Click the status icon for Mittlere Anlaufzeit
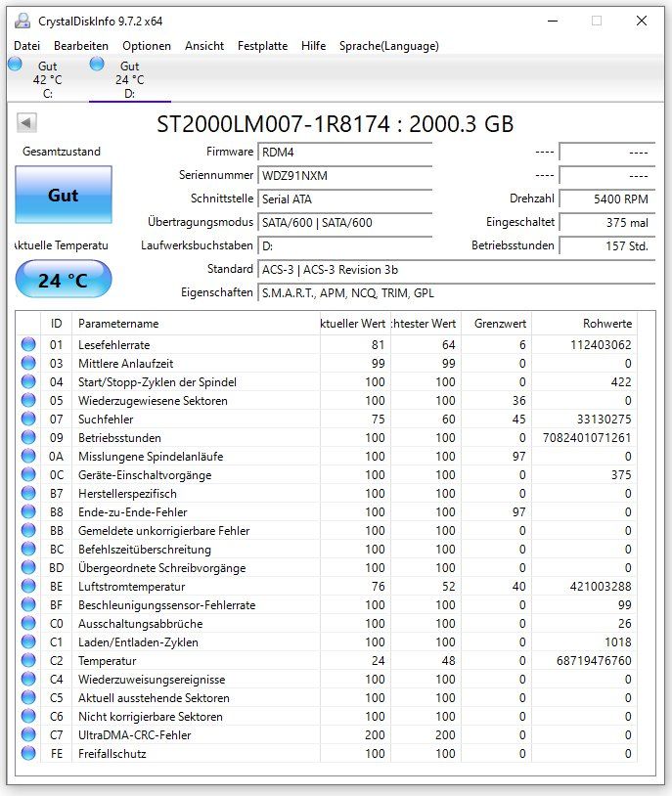 [28, 363]
